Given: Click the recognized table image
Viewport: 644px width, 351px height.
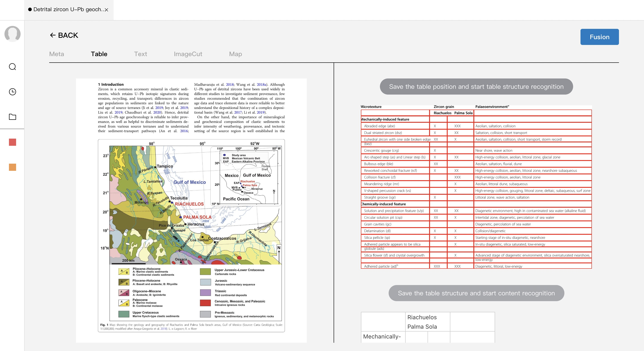Looking at the screenshot, I should click(476, 187).
